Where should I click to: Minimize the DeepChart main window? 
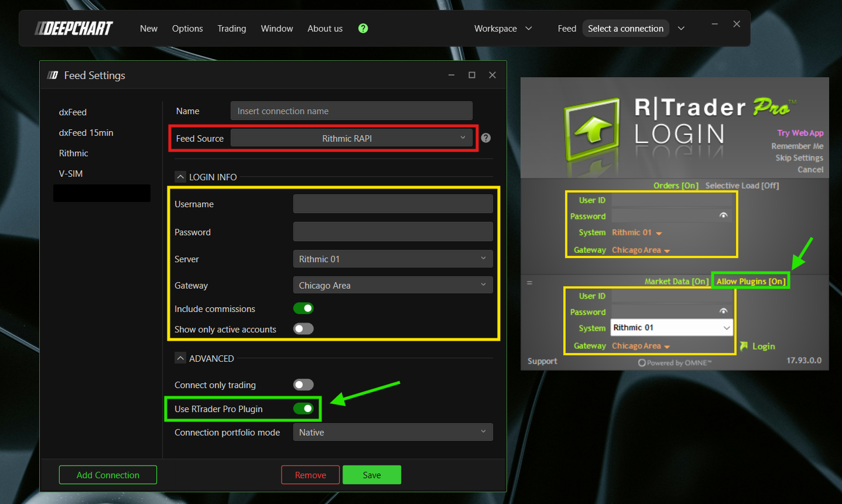(x=714, y=24)
